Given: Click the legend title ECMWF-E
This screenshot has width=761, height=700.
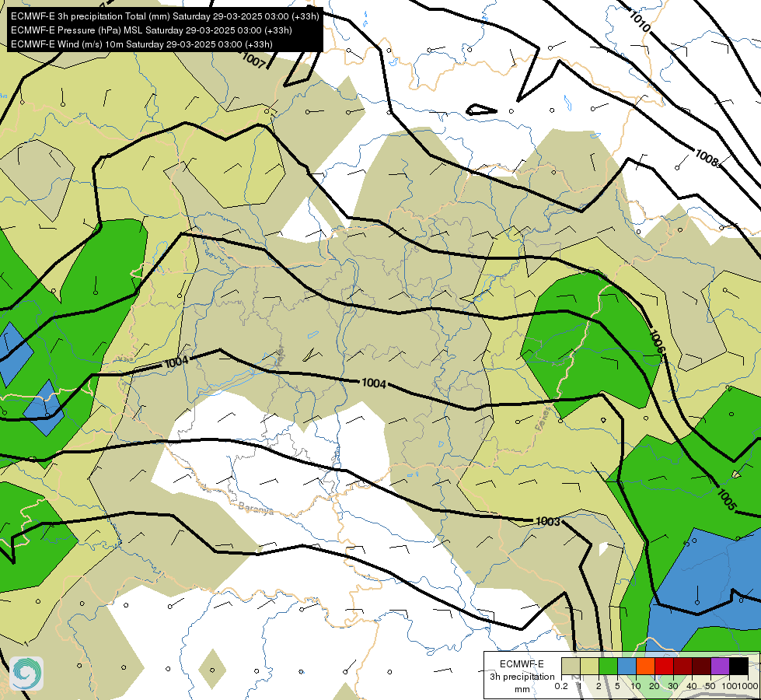Looking at the screenshot, I should [x=522, y=664].
